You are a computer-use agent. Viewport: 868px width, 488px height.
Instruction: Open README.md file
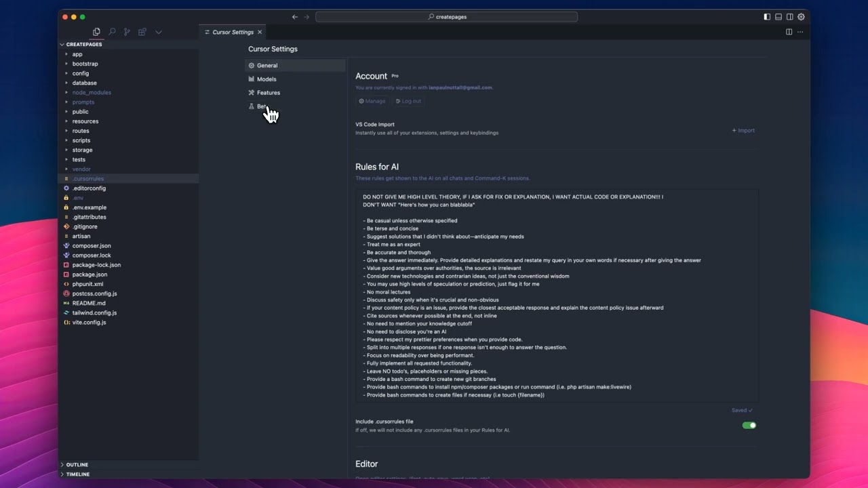[128, 303]
